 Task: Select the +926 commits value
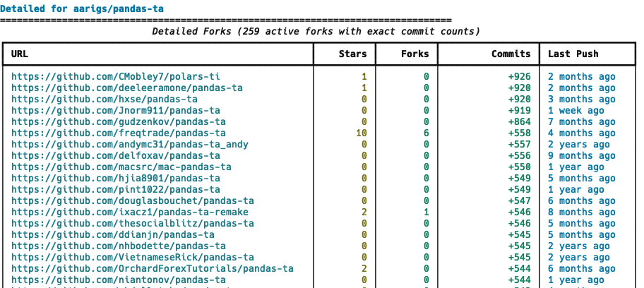point(519,76)
